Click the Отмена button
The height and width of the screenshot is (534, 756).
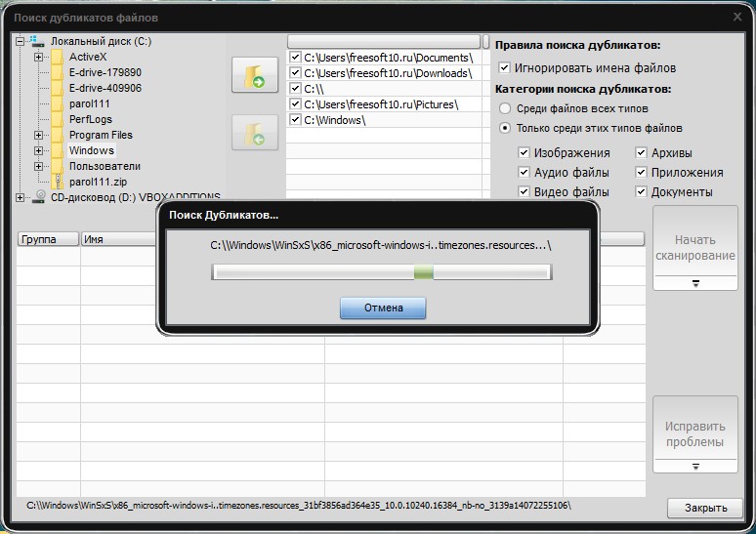point(383,308)
